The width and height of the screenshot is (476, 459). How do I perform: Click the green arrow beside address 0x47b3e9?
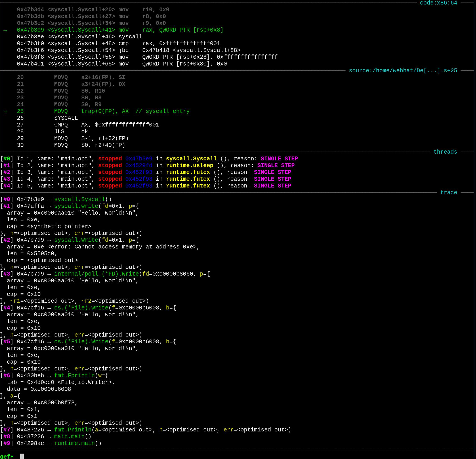[5, 30]
